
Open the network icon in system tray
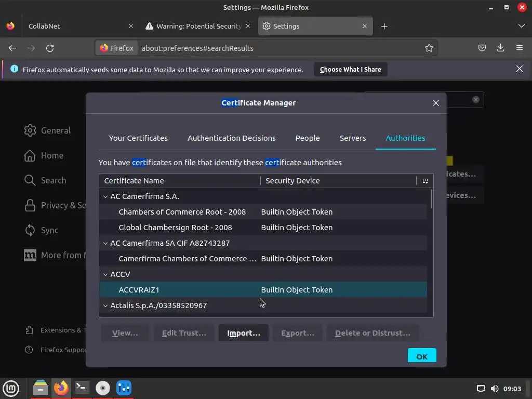click(481, 389)
